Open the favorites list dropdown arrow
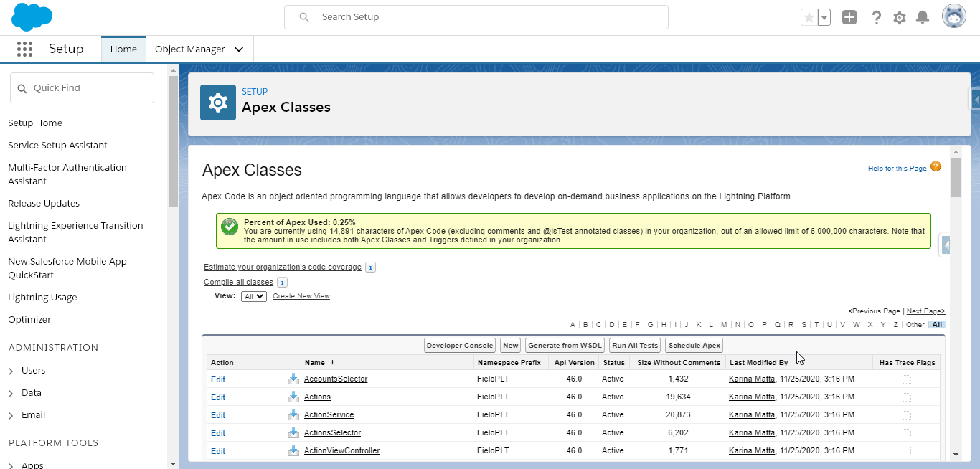Viewport: 980px width, 469px height. click(824, 17)
